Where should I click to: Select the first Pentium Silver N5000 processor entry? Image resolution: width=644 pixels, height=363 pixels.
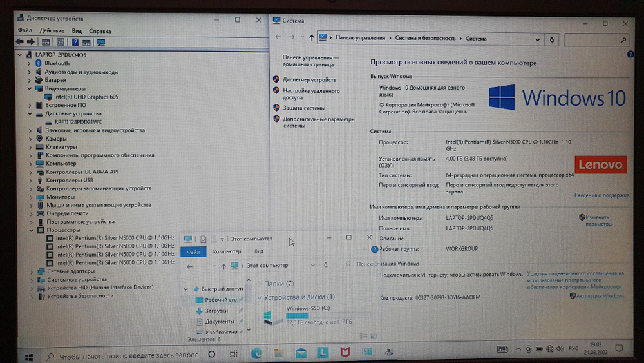(x=115, y=238)
